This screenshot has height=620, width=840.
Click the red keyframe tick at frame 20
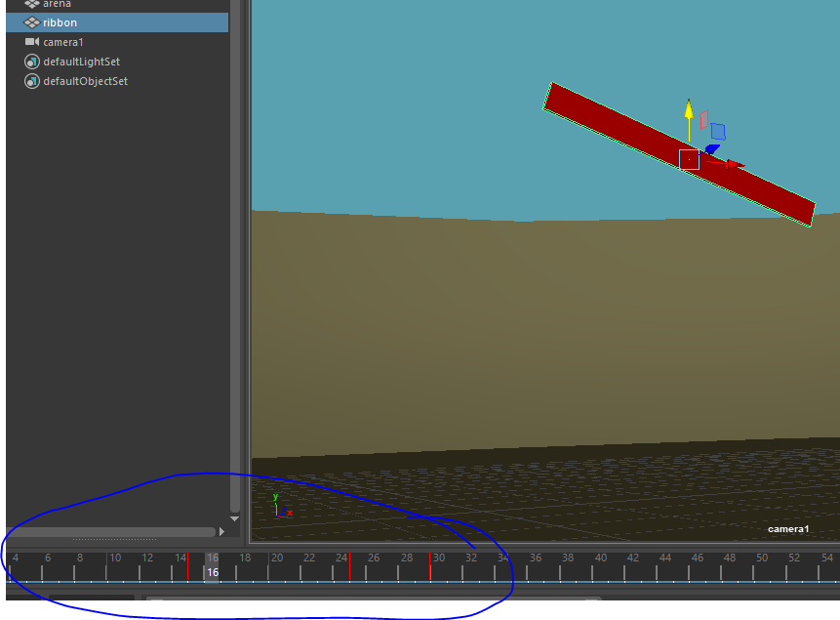(x=268, y=566)
